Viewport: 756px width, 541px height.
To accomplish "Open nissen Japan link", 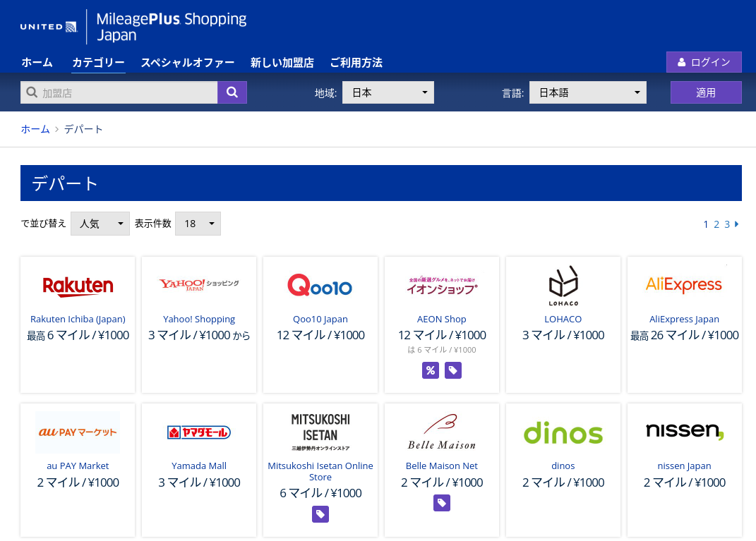I will click(x=684, y=466).
